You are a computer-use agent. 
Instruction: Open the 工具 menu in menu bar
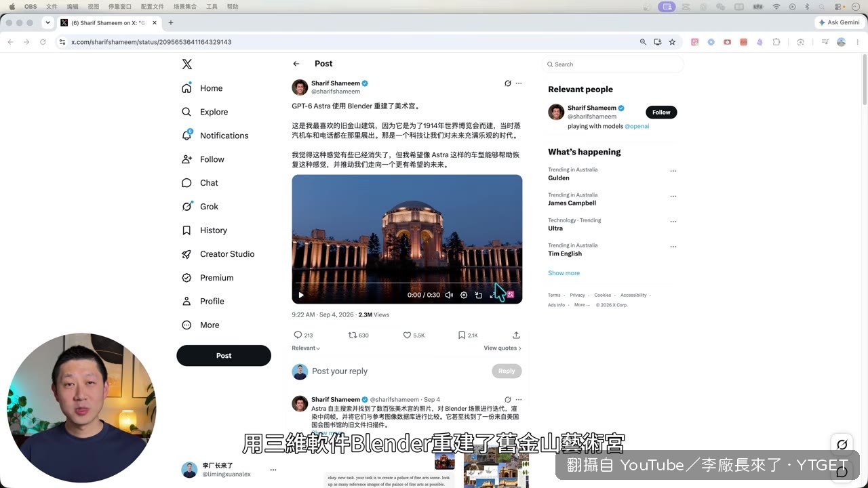point(212,6)
